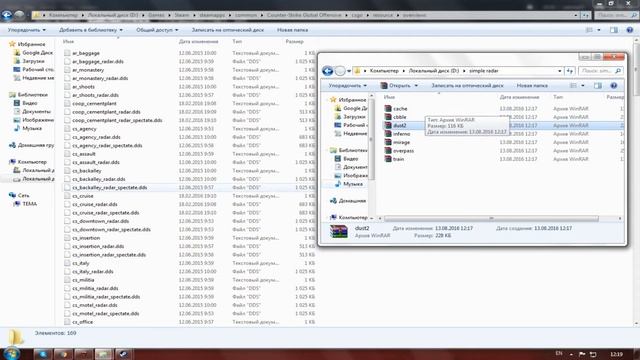The height and width of the screenshot is (360, 640).
Task: Click search field in simple radar window
Action: click(x=600, y=71)
